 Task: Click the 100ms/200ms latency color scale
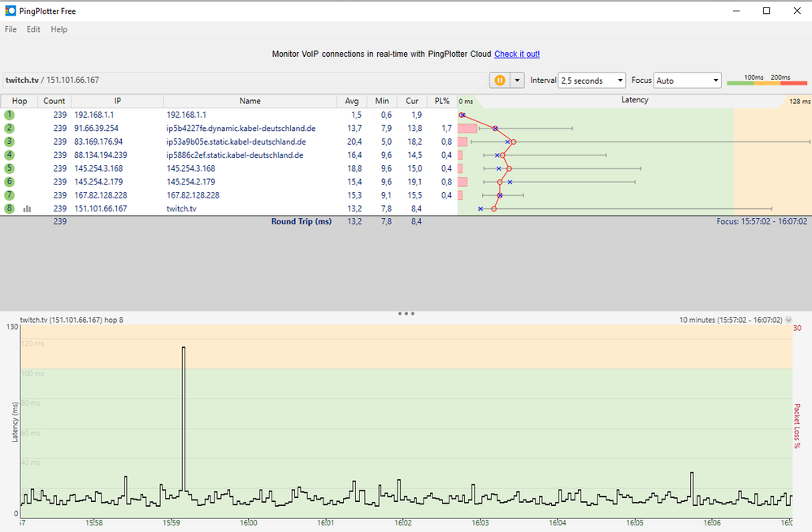pyautogui.click(x=766, y=80)
